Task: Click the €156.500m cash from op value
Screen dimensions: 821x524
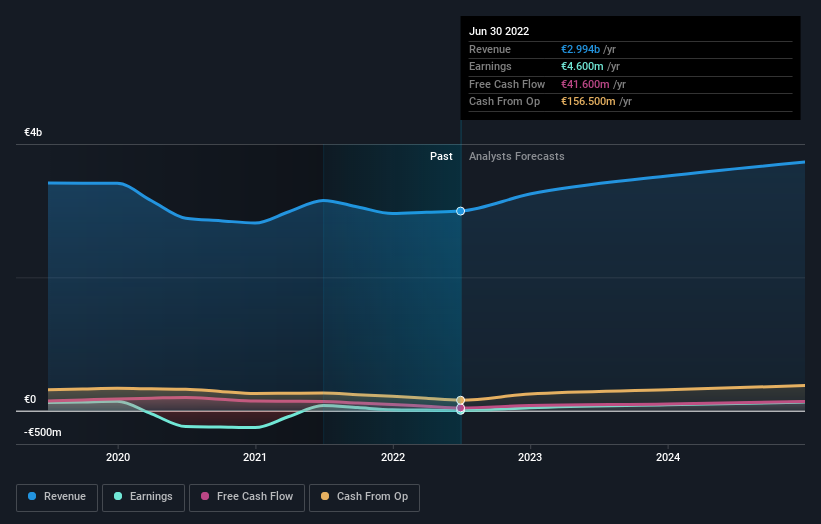Action: [588, 102]
